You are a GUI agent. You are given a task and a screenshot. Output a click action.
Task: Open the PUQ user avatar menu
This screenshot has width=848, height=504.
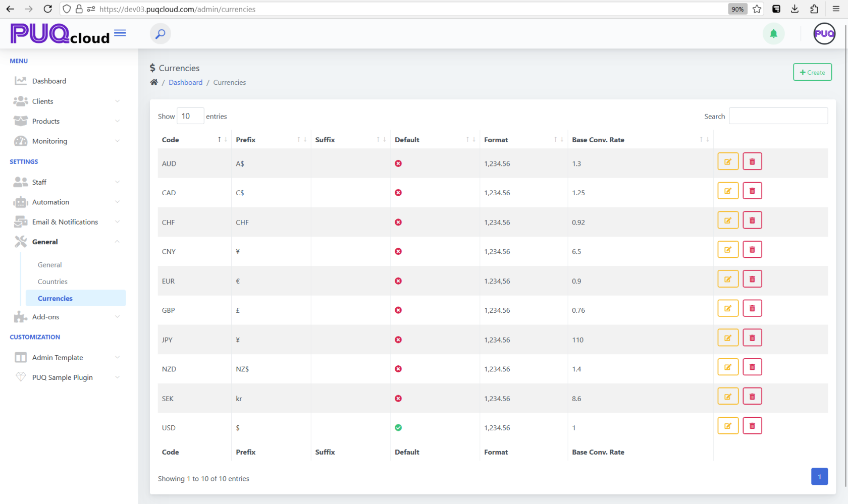point(824,34)
